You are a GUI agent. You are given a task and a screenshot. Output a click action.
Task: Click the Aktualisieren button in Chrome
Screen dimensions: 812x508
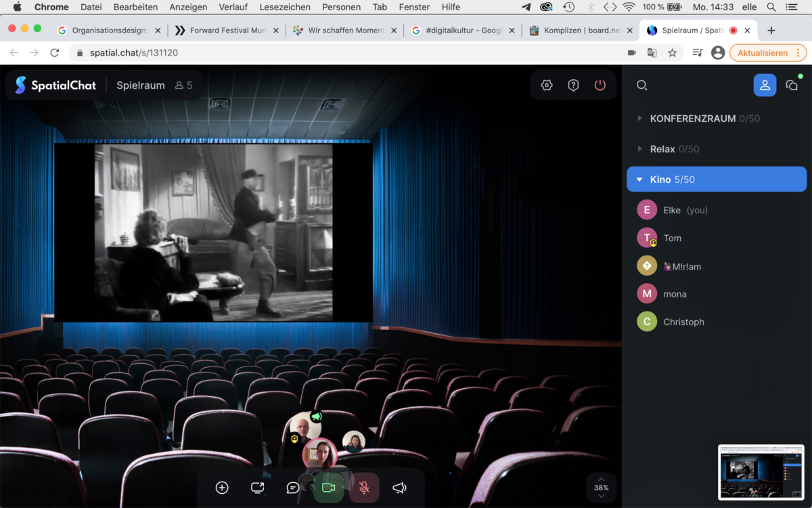pos(762,53)
